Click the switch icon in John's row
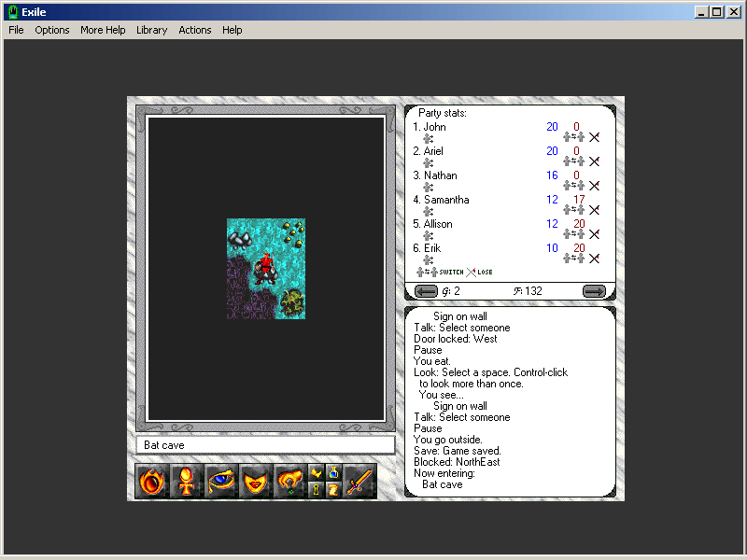This screenshot has width=747, height=560. coord(573,137)
